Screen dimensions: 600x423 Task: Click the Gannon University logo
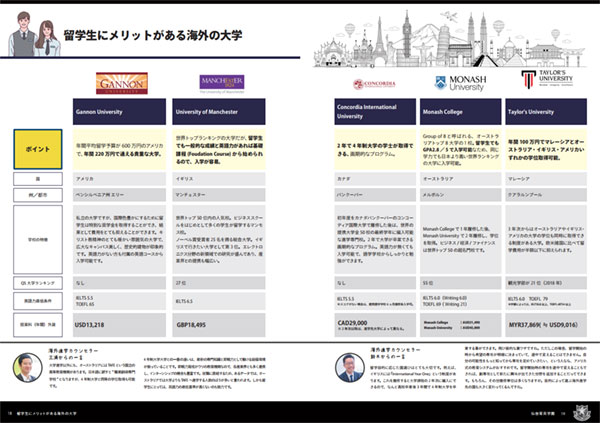tap(122, 83)
